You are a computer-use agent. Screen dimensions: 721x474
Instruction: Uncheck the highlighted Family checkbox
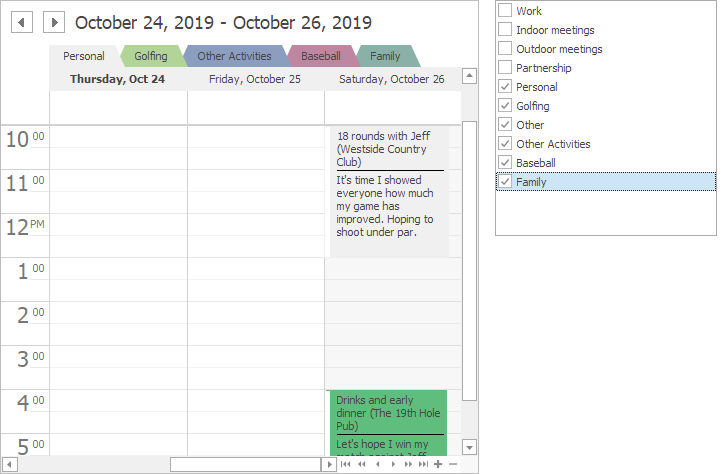point(505,181)
